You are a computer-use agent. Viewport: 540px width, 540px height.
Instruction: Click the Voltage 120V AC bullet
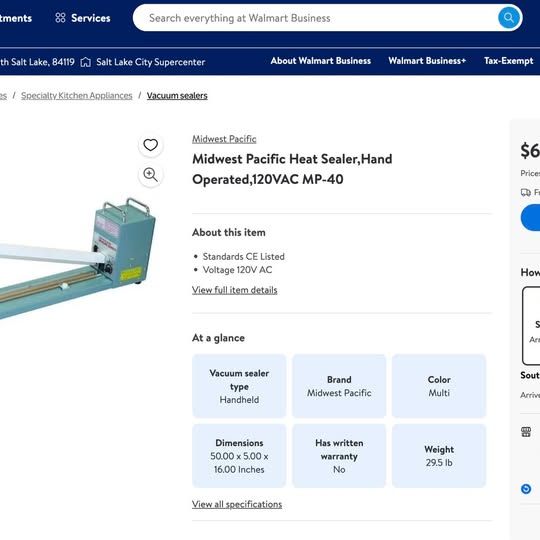pos(237,270)
